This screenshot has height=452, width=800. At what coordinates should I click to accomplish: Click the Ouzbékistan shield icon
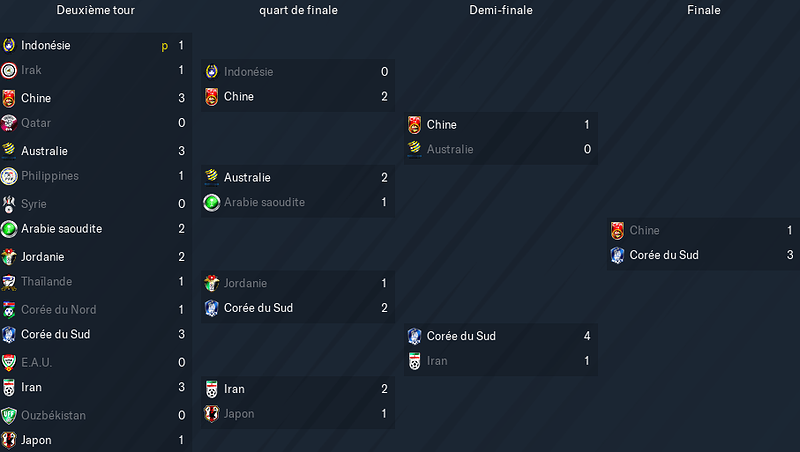pos(9,415)
